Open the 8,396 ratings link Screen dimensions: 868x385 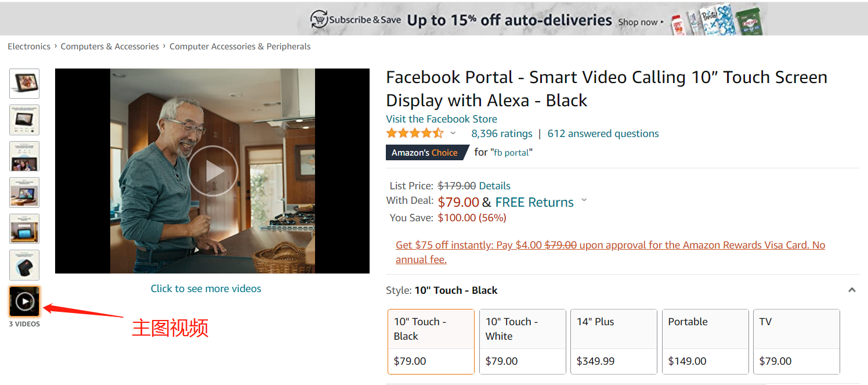[x=502, y=134]
